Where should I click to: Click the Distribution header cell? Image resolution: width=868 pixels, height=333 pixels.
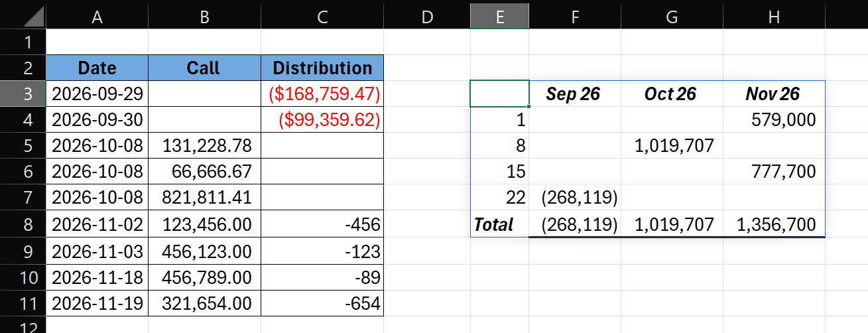point(322,68)
